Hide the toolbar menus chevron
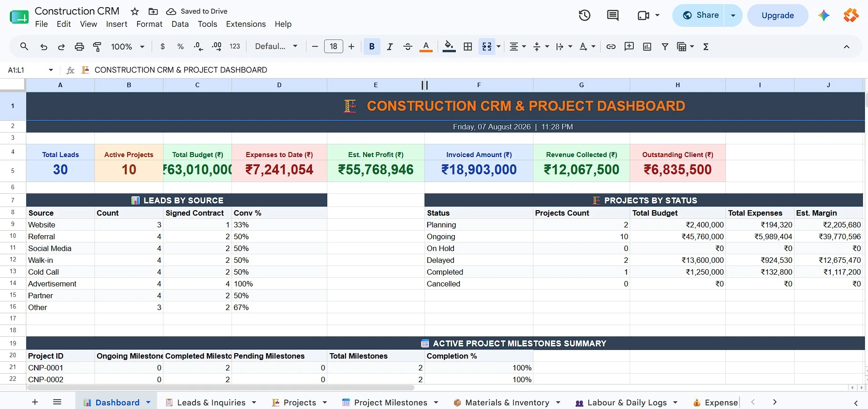The width and height of the screenshot is (868, 409). [847, 46]
